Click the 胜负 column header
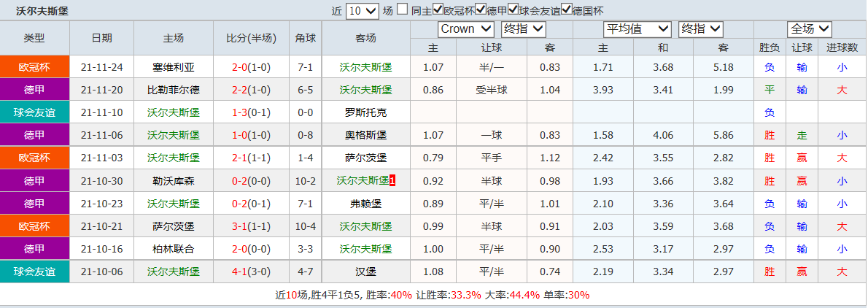The image size is (868, 308). pos(770,47)
